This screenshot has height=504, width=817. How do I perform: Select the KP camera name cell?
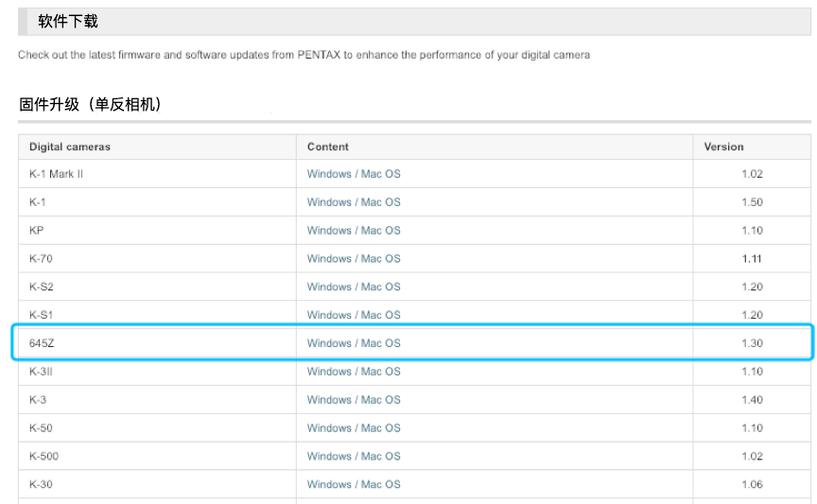coord(157,231)
